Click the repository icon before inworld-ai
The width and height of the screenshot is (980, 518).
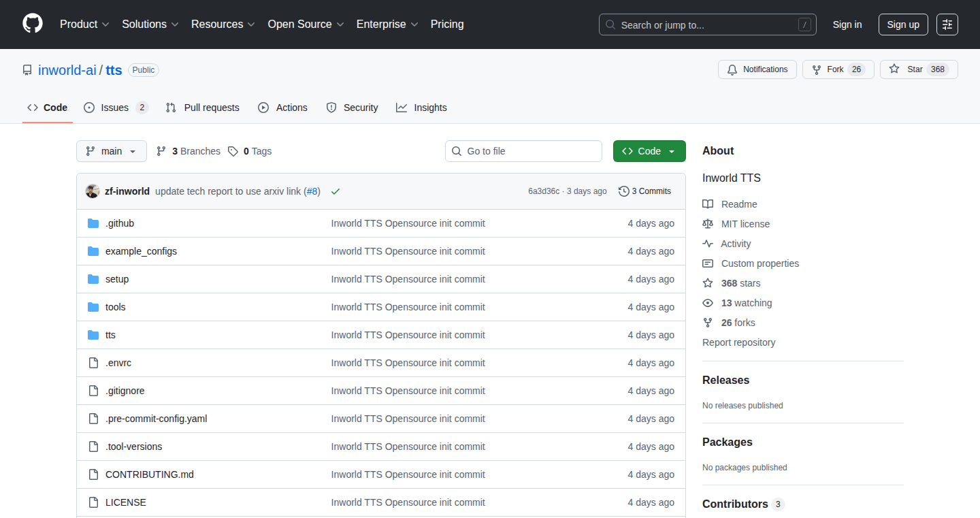click(x=27, y=70)
